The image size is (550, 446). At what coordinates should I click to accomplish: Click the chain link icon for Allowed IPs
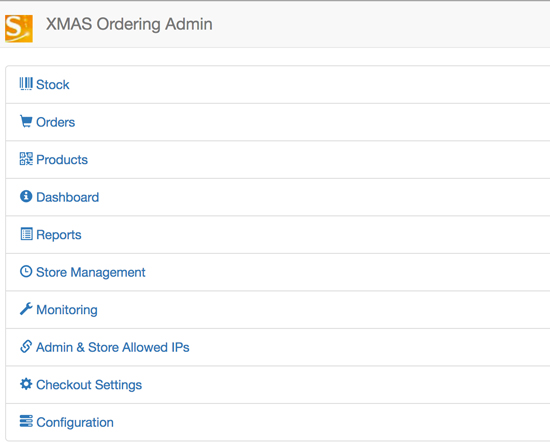[x=26, y=346]
